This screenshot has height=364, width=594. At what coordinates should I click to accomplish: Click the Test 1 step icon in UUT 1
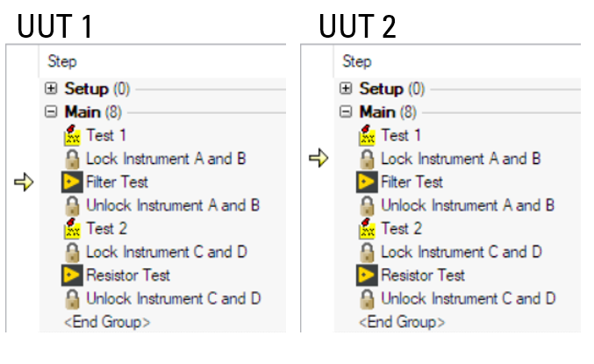[72, 136]
